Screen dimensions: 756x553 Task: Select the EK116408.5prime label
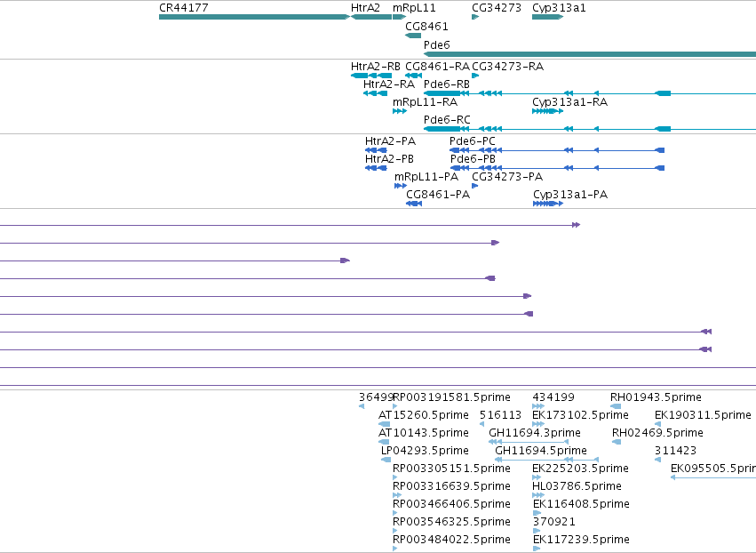coord(582,504)
